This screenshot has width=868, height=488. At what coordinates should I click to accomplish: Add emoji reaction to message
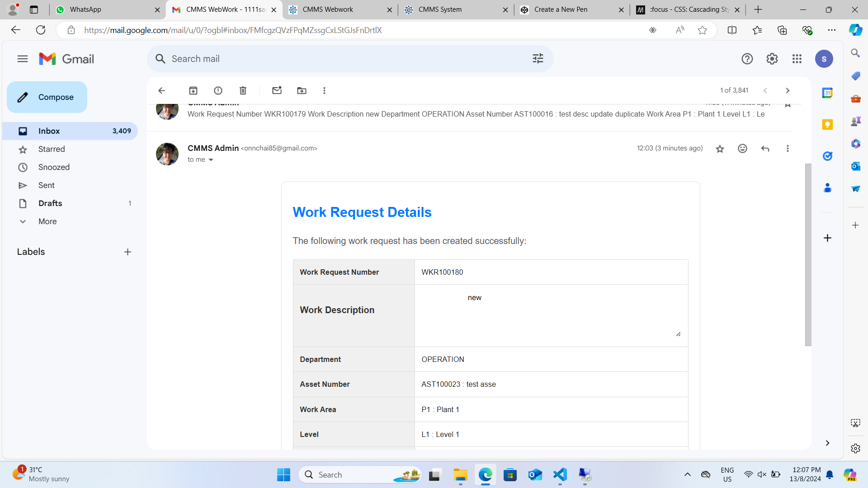pos(742,149)
